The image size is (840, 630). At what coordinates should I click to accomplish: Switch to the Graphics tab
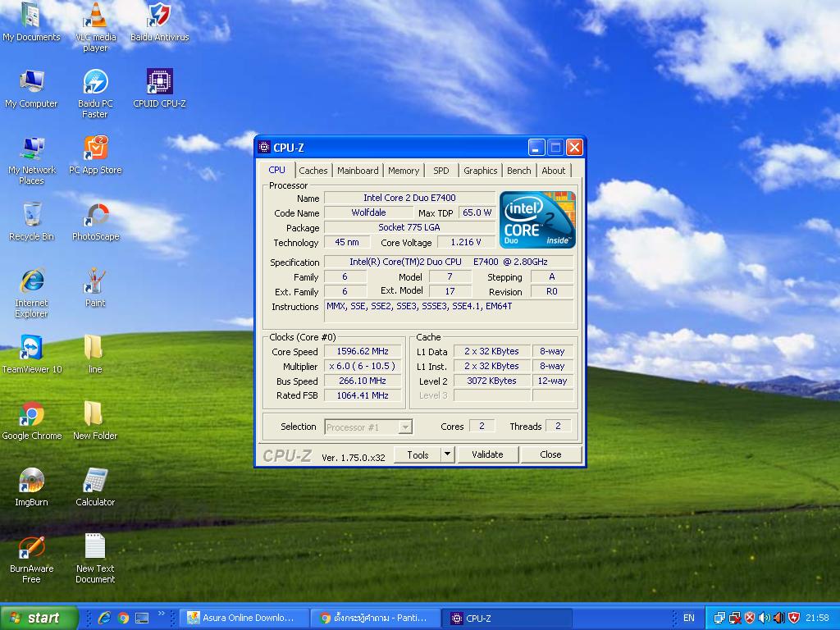(481, 171)
